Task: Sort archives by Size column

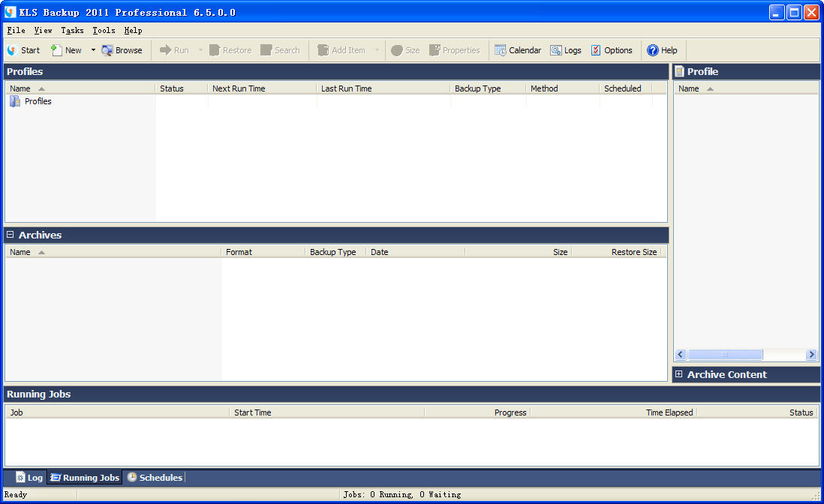Action: pyautogui.click(x=518, y=253)
